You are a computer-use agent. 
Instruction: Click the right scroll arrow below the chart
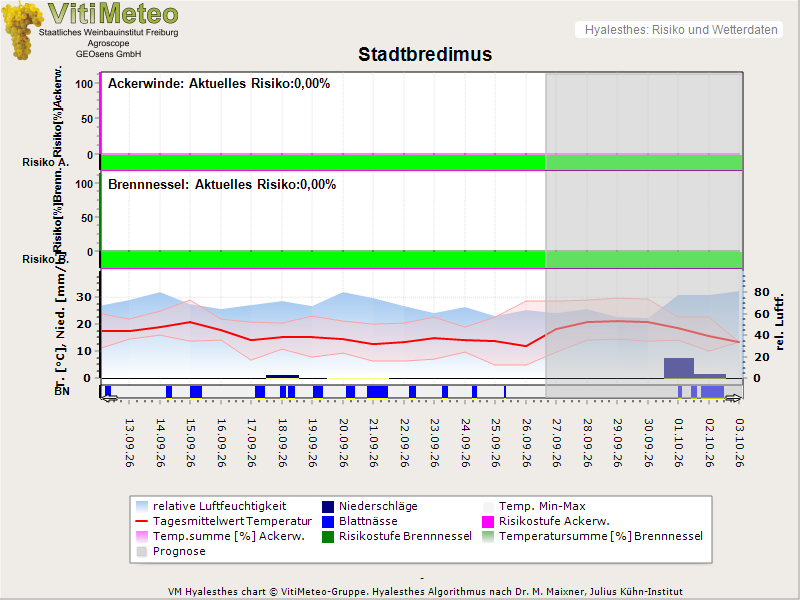(734, 398)
